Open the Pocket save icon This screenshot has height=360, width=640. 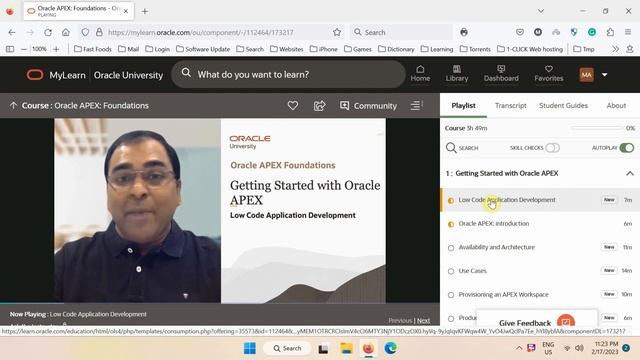pos(520,32)
